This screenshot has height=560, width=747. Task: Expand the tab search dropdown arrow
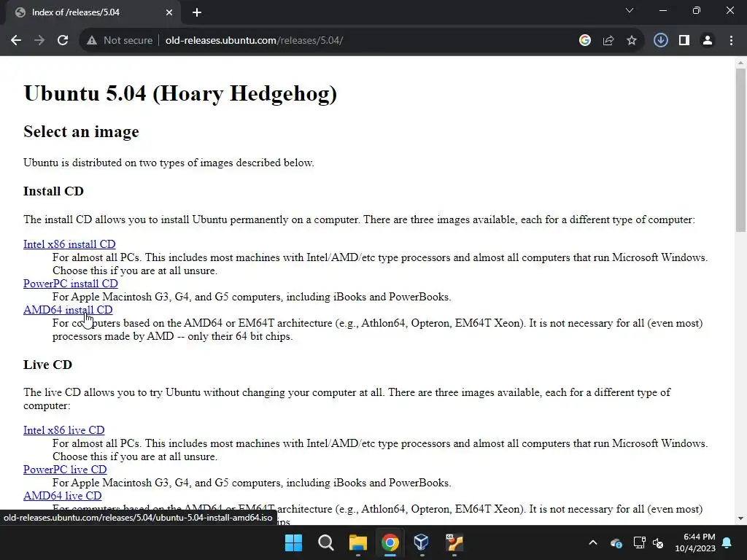coord(630,10)
